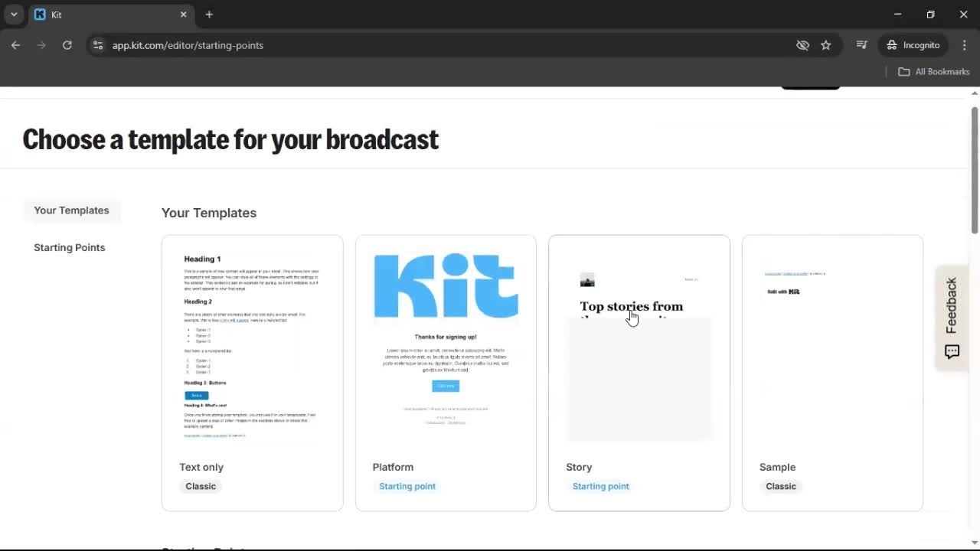The height and width of the screenshot is (551, 980).
Task: Bookmark this page via the star icon
Action: point(826,45)
